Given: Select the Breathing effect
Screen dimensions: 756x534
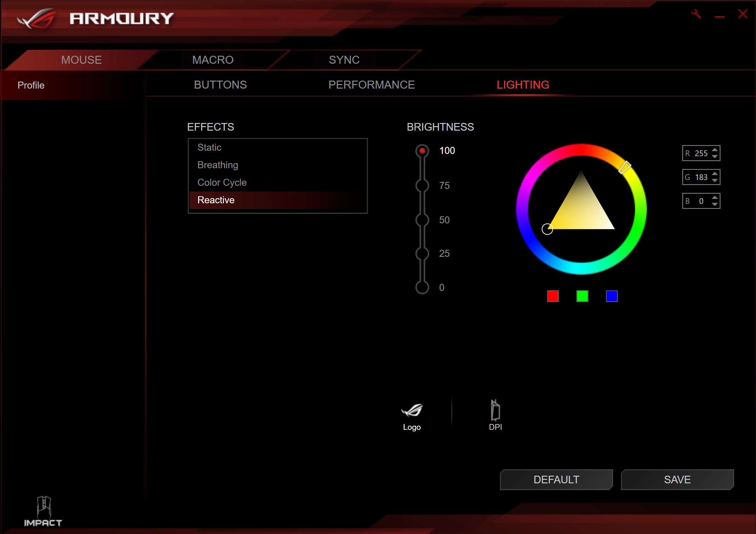Looking at the screenshot, I should point(218,165).
